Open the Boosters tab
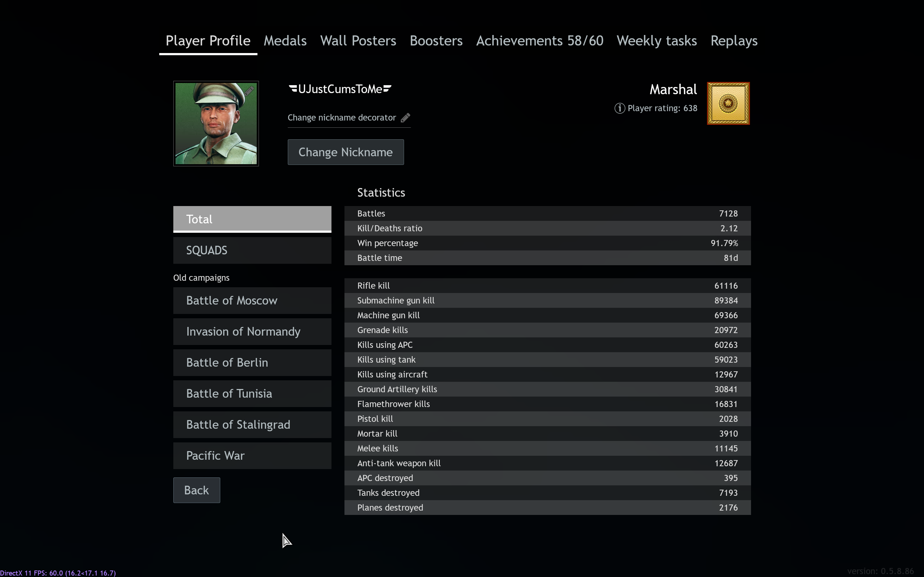Screen dimensions: 924x577 [436, 41]
